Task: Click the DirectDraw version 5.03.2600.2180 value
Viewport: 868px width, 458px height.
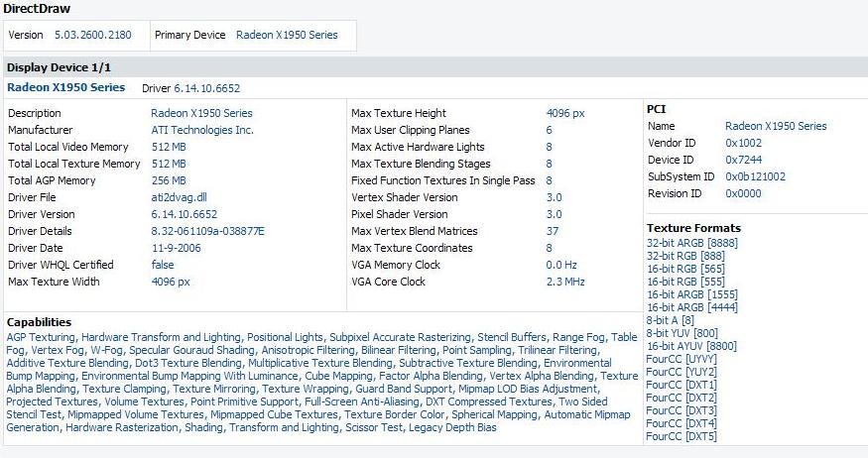Action: point(93,35)
